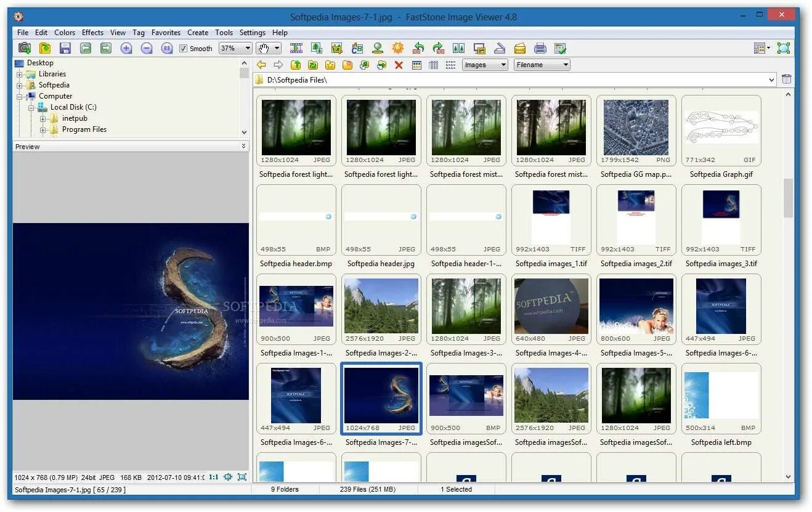The height and width of the screenshot is (512, 812).
Task: Click "9 Folders" in status bar
Action: [x=285, y=490]
